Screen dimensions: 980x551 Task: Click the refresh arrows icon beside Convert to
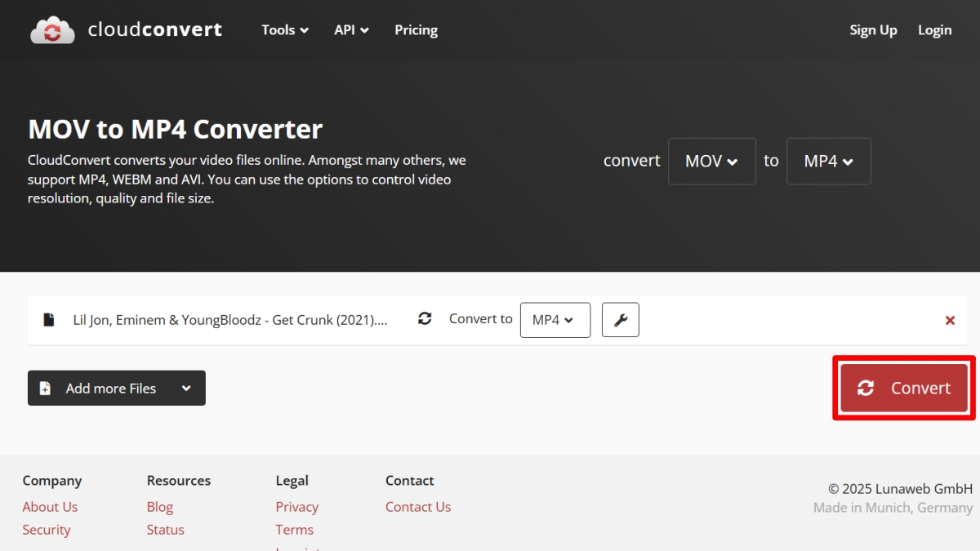pyautogui.click(x=425, y=319)
